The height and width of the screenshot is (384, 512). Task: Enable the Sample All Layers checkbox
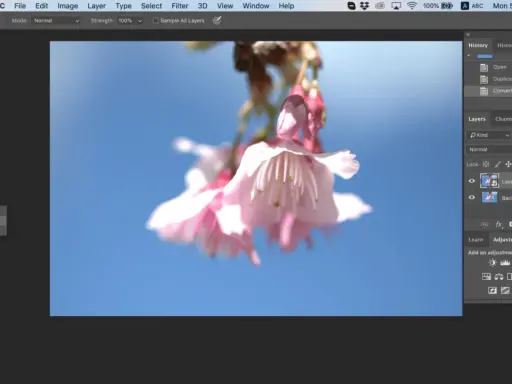point(155,21)
